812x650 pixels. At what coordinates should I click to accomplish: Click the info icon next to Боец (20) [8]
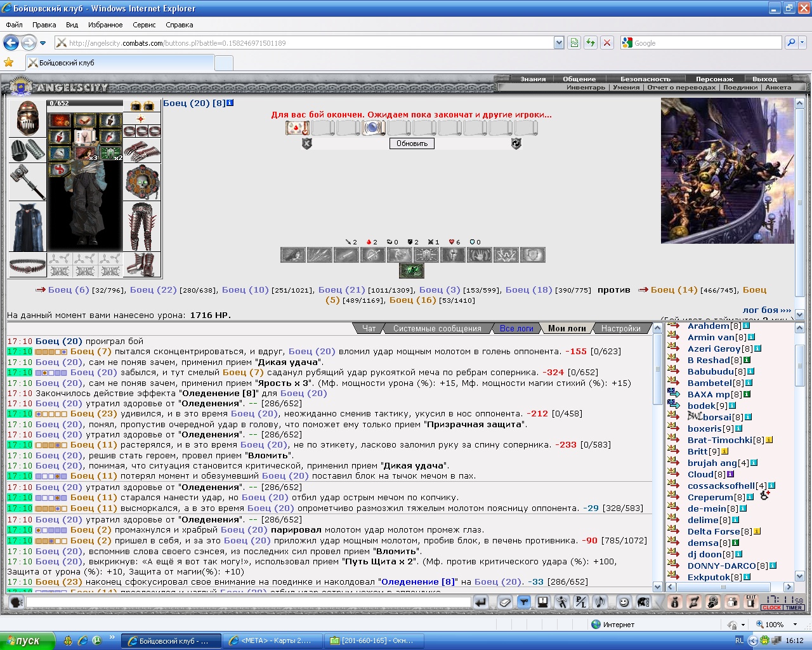[x=230, y=102]
